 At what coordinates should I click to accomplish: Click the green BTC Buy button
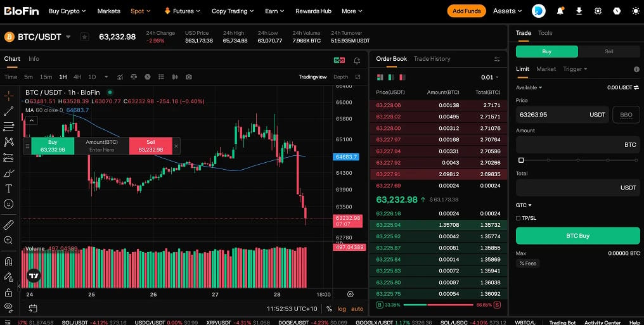578,236
